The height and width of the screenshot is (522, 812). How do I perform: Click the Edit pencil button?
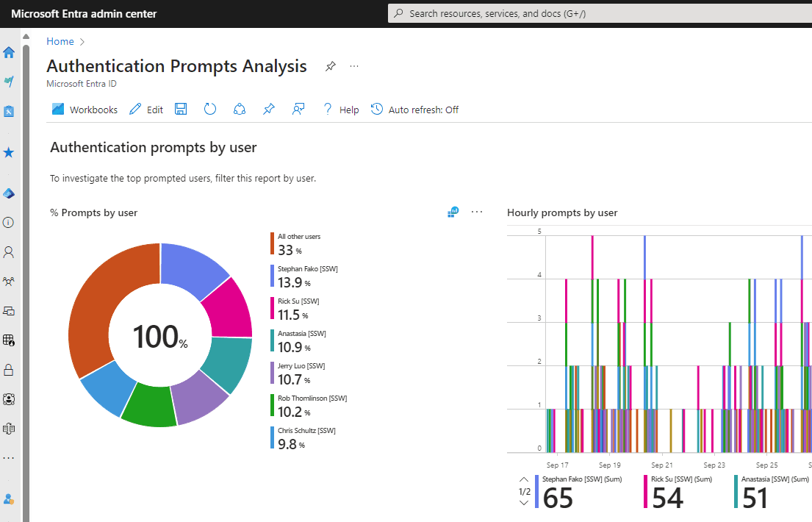[x=146, y=110]
